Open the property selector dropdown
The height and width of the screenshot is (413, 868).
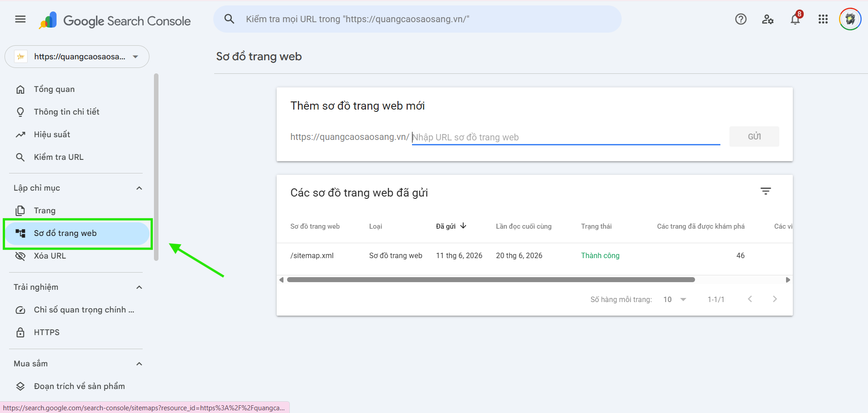pyautogui.click(x=77, y=57)
